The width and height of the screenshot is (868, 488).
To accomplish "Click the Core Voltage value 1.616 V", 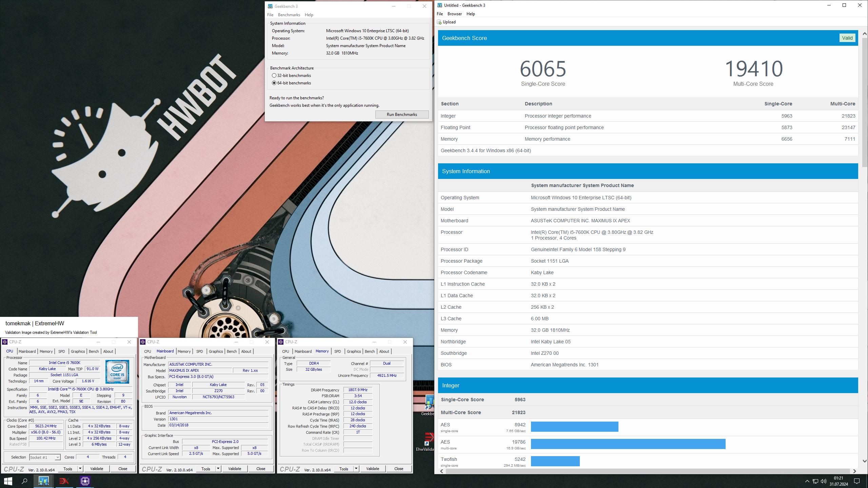I will point(88,381).
